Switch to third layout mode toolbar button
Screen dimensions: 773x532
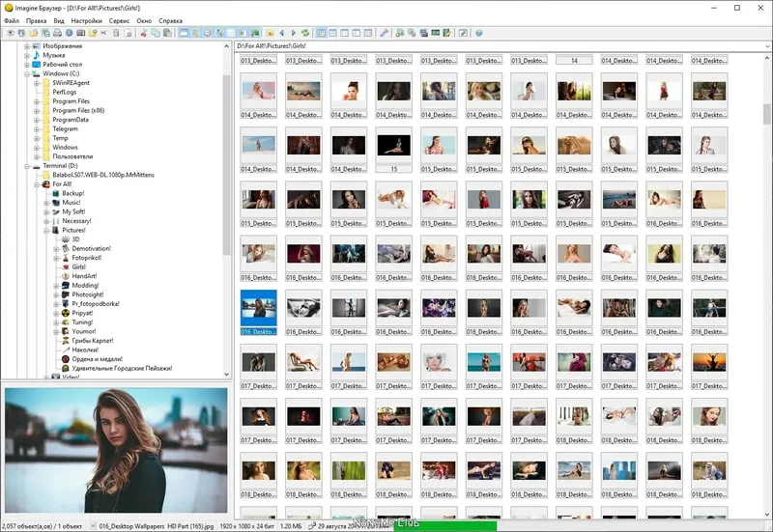point(345,33)
